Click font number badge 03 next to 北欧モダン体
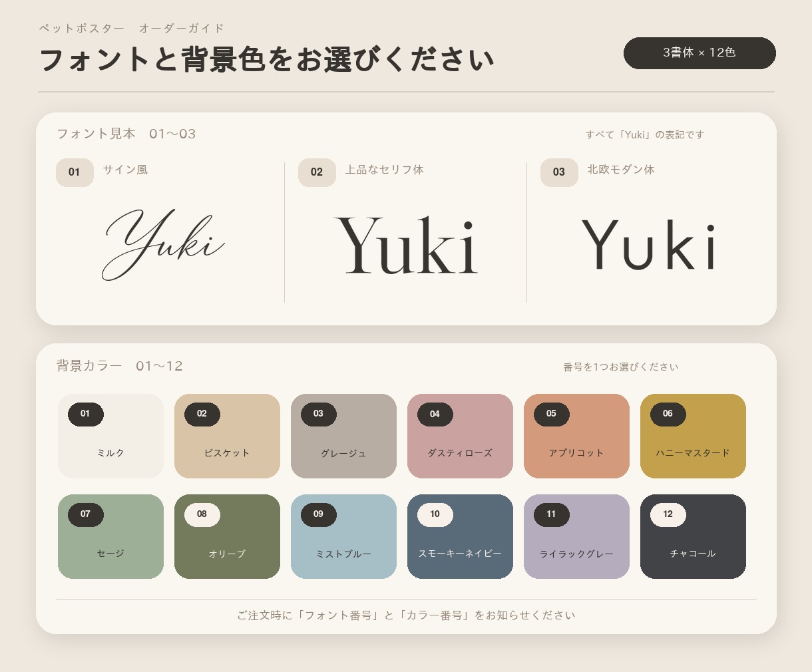Viewport: 812px width, 672px height. (x=559, y=172)
